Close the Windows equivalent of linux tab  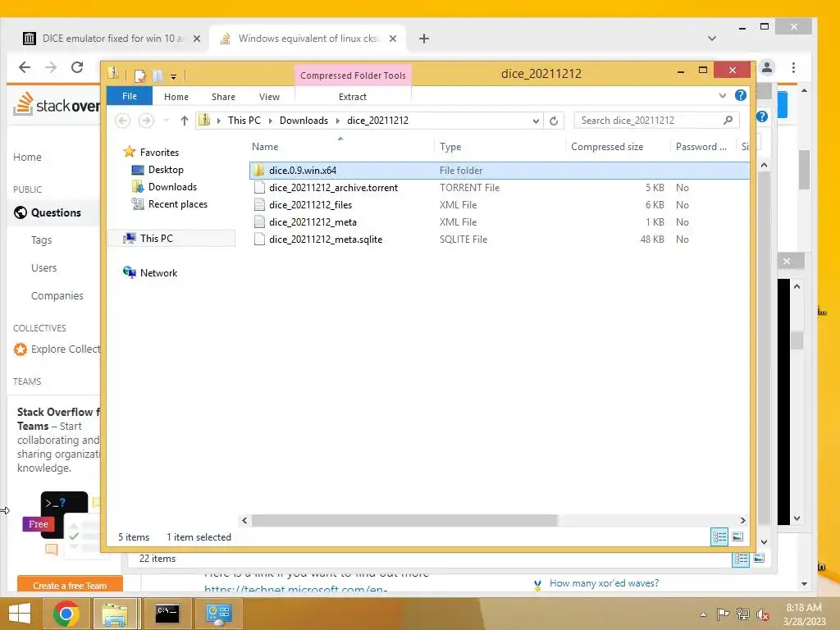pos(393,39)
